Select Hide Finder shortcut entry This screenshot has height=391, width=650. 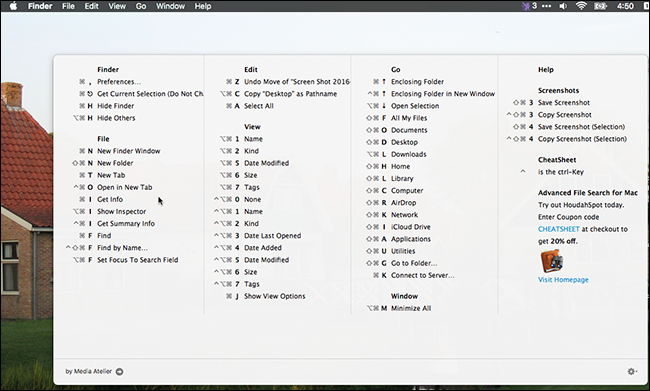116,106
